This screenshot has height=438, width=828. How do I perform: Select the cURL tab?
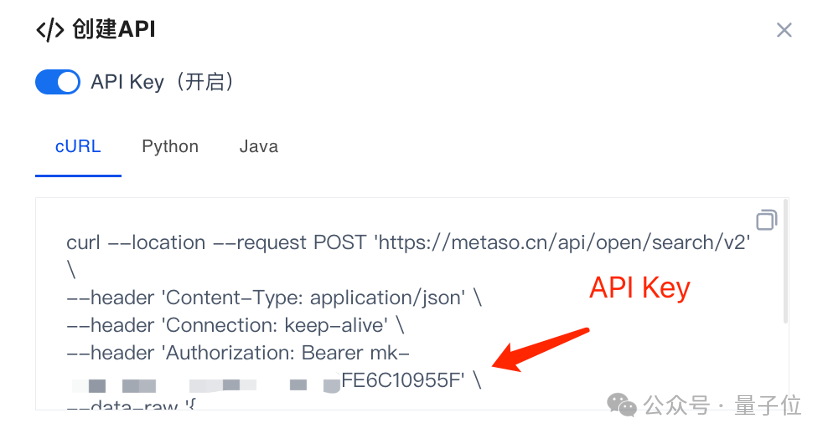click(x=78, y=146)
